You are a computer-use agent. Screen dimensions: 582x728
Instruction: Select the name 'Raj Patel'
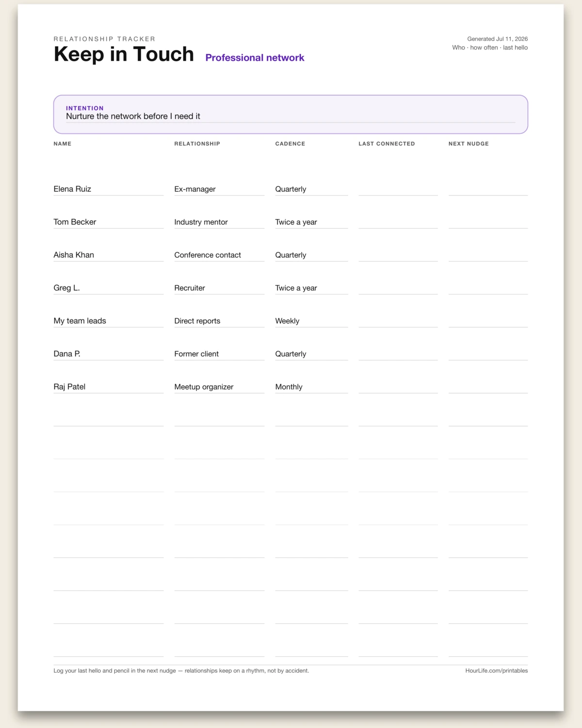(x=69, y=387)
